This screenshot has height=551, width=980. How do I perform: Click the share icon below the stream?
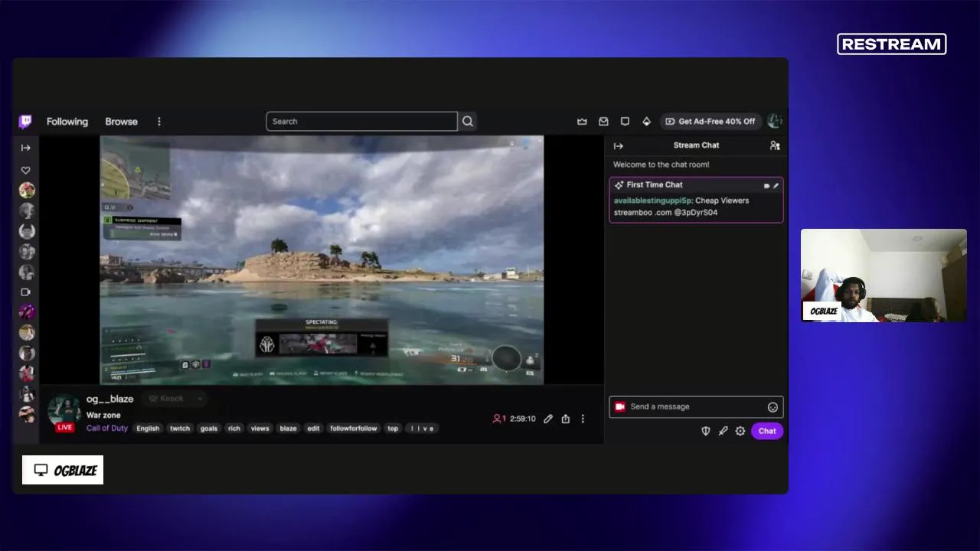pos(566,419)
